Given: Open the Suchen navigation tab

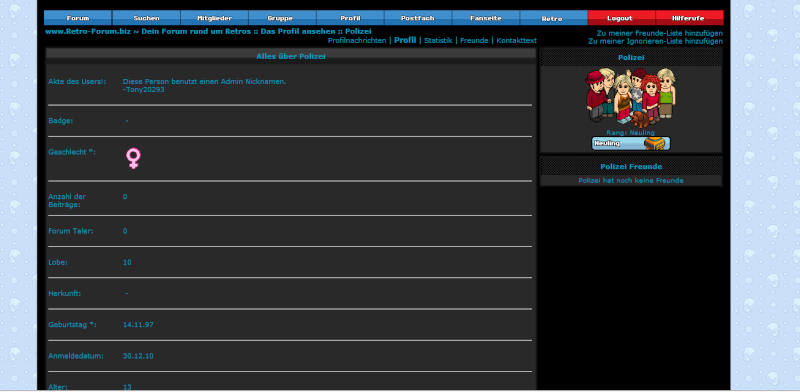Looking at the screenshot, I should [146, 18].
